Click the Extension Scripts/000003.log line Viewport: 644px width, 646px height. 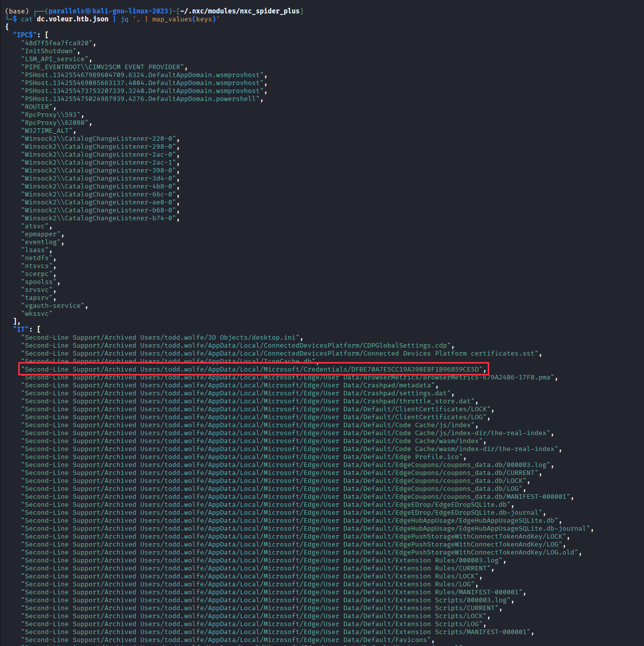click(266, 600)
